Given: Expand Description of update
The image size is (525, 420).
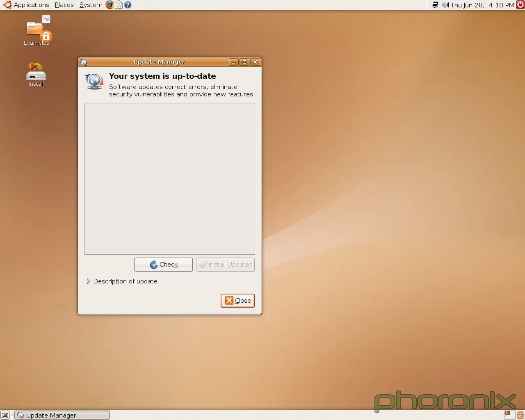Looking at the screenshot, I should point(122,281).
